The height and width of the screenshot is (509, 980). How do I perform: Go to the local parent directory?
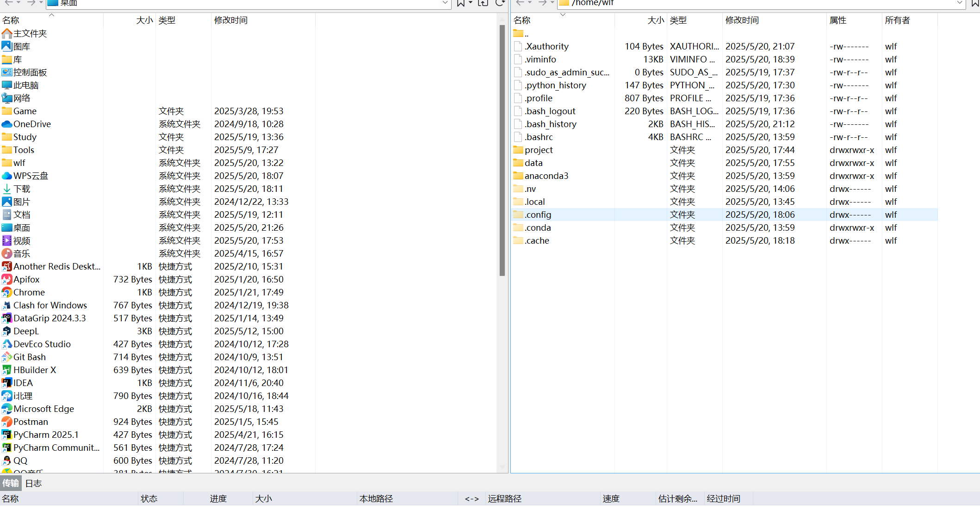point(483,3)
